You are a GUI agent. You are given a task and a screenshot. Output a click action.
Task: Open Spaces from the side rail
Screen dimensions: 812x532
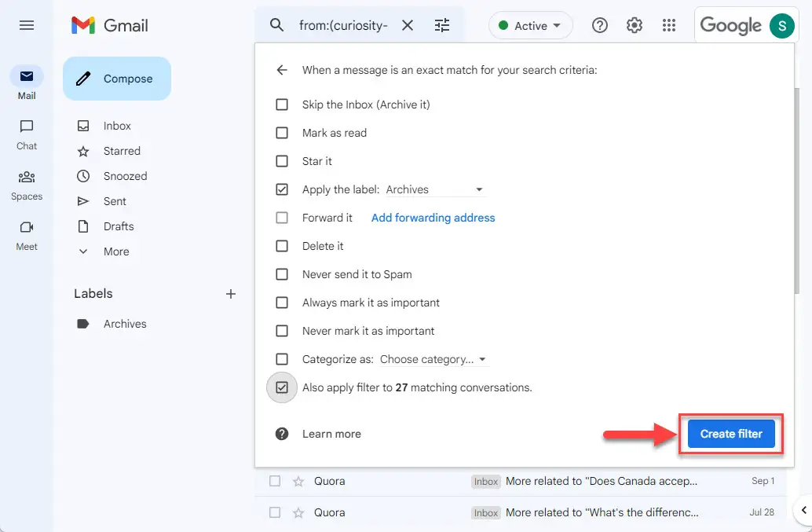[27, 185]
